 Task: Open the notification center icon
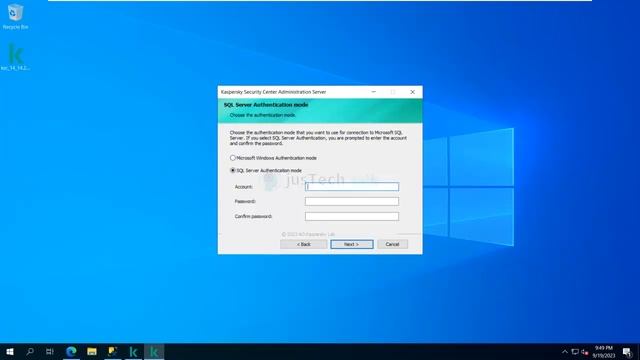627,351
